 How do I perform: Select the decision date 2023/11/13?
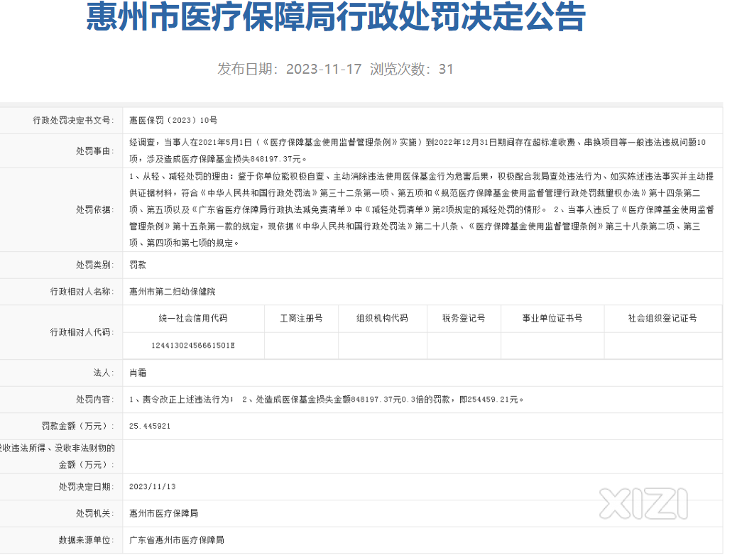153,486
